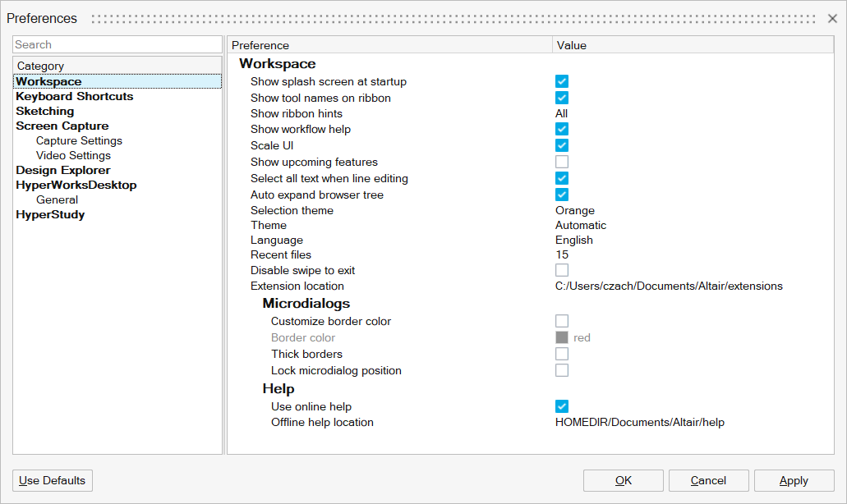Select Workspace category

(x=117, y=81)
